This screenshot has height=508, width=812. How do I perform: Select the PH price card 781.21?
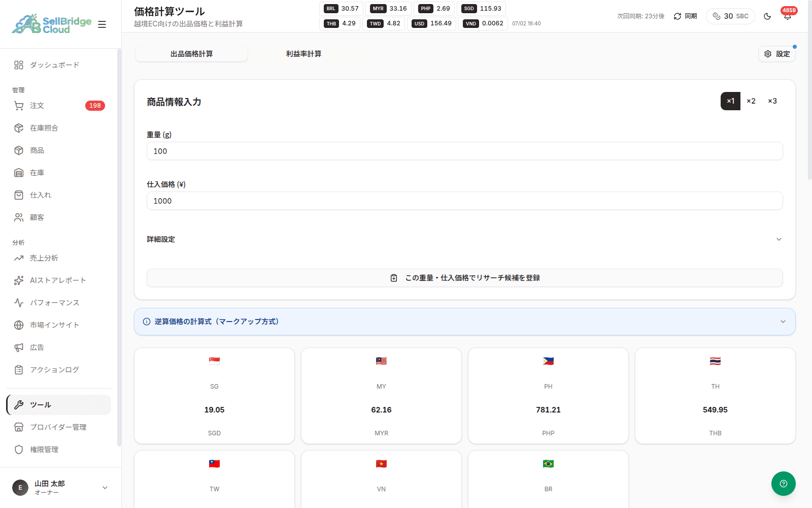click(x=548, y=396)
